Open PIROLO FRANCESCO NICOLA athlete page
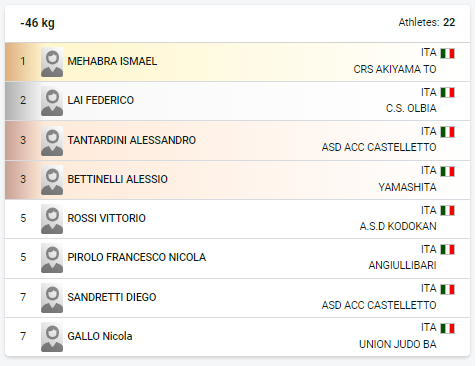The height and width of the screenshot is (366, 476). (137, 257)
